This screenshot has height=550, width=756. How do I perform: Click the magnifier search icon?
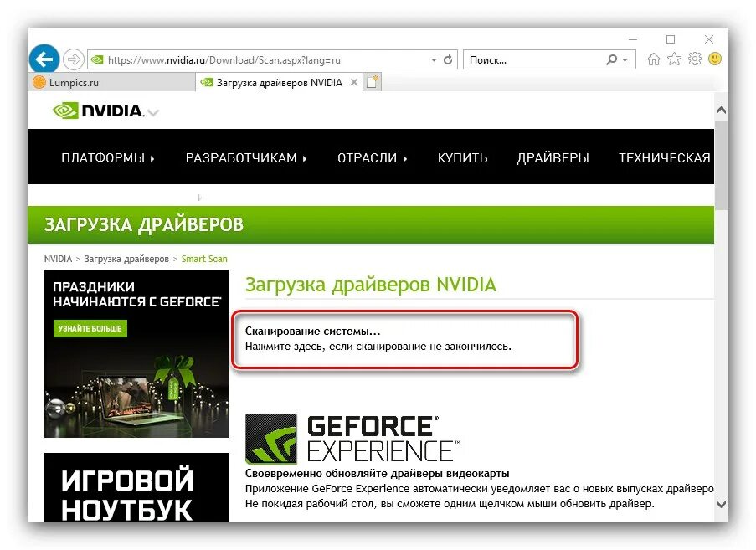pos(611,59)
